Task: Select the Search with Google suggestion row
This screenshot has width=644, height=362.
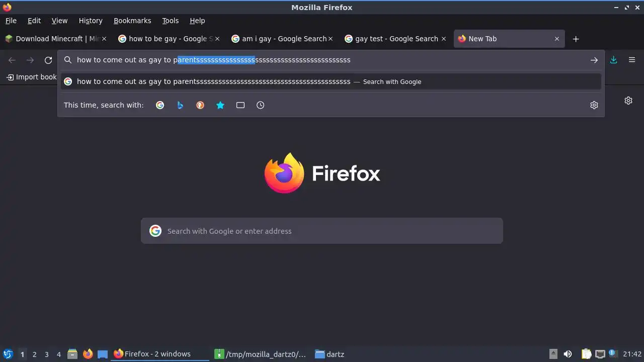Action: pos(331,81)
